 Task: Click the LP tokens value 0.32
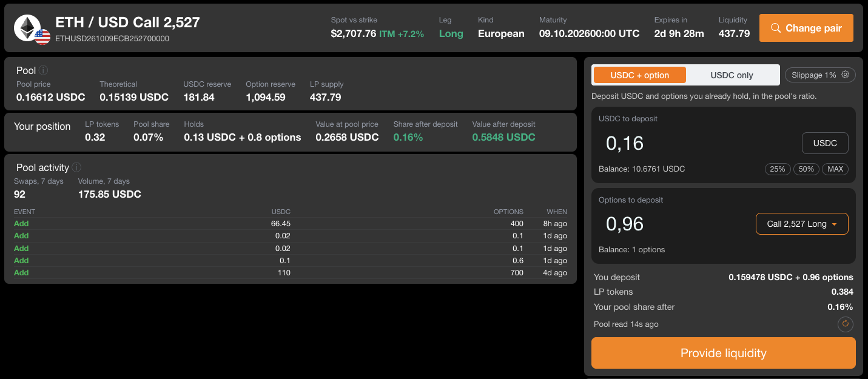[95, 137]
